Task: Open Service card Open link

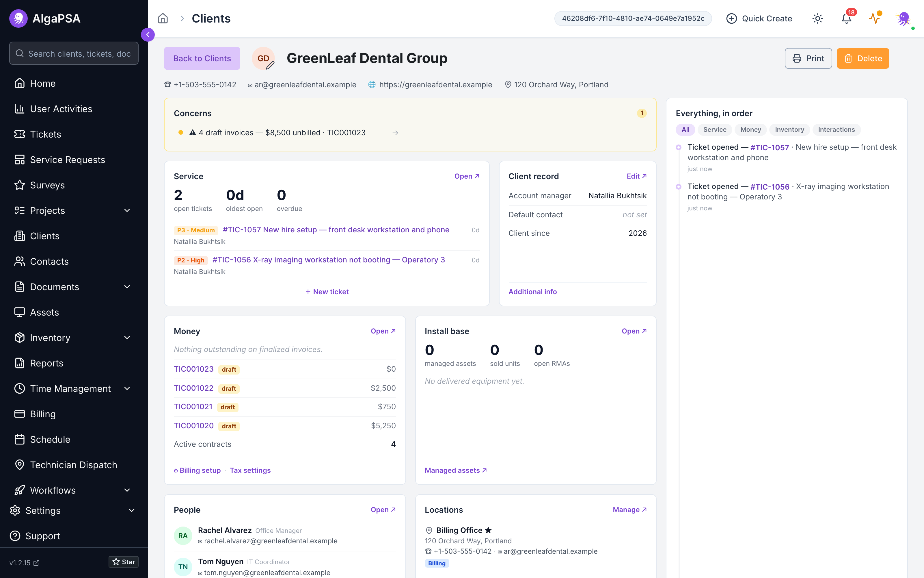Action: coord(467,176)
